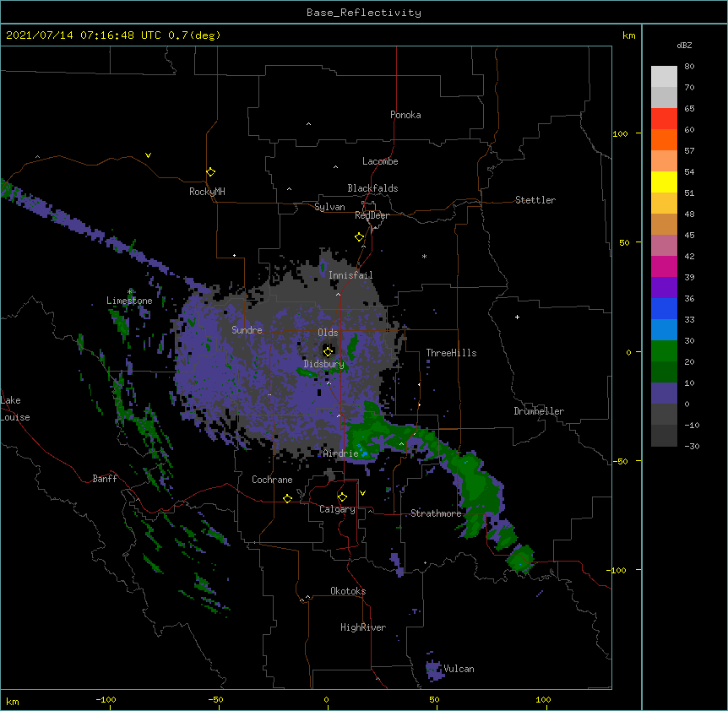Click the Cochrane label
This screenshot has height=711, width=728.
[272, 480]
